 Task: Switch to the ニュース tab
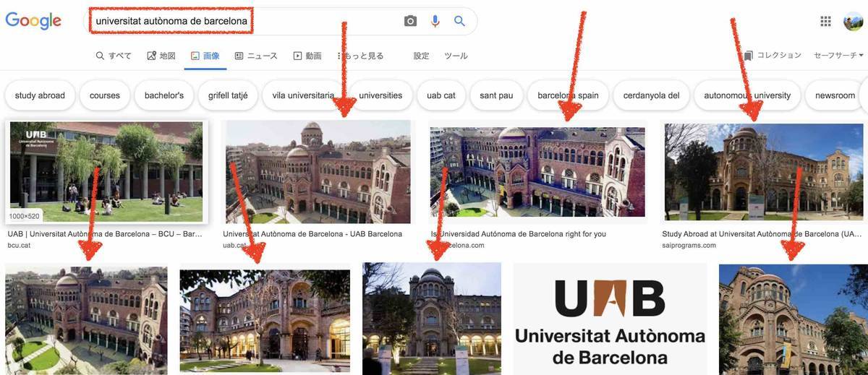tap(256, 56)
